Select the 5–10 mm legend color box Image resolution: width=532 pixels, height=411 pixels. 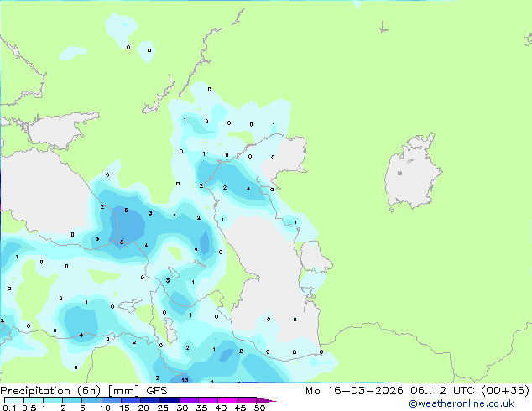click(x=91, y=400)
